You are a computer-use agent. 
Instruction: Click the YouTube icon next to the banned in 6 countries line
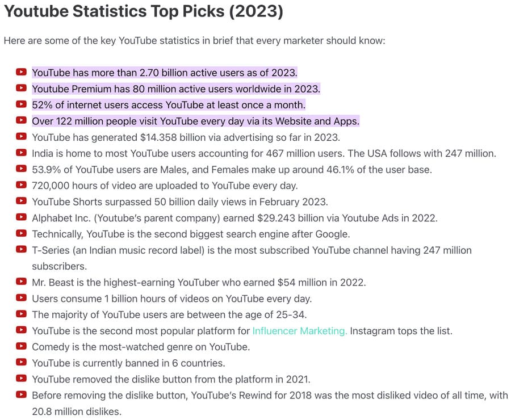click(22, 362)
